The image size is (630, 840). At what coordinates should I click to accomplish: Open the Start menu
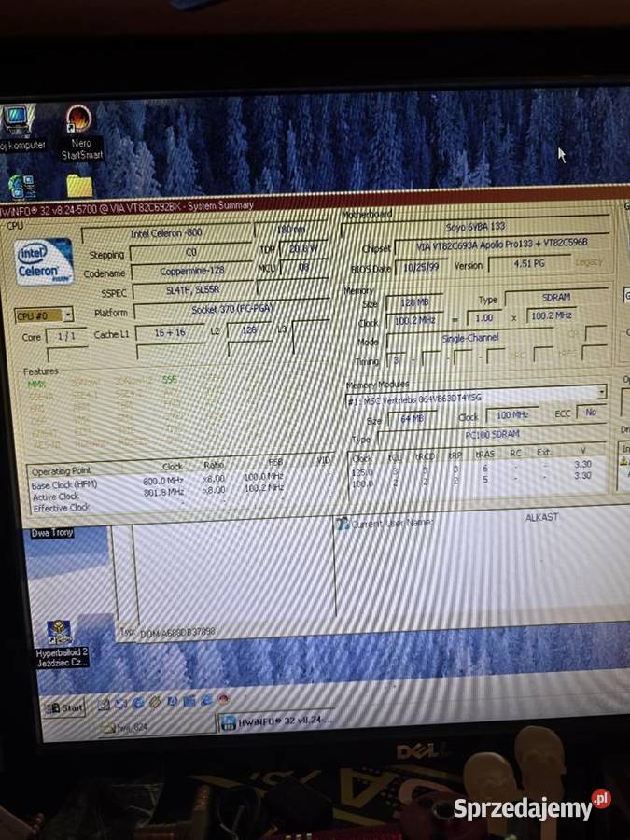[x=64, y=708]
